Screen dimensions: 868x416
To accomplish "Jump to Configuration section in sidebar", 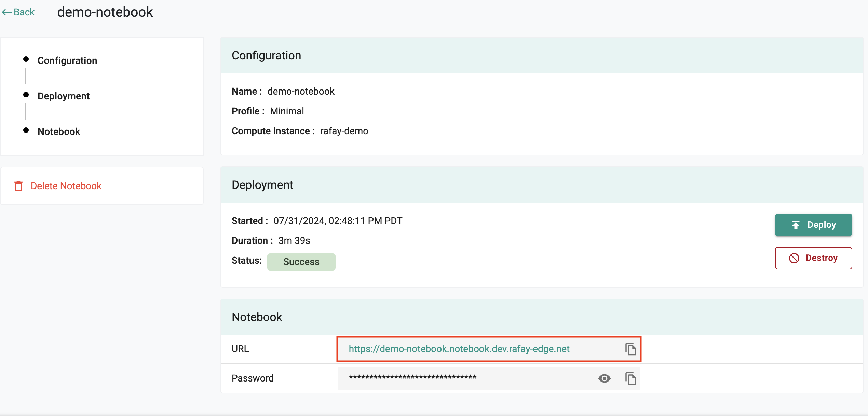I will [x=67, y=60].
